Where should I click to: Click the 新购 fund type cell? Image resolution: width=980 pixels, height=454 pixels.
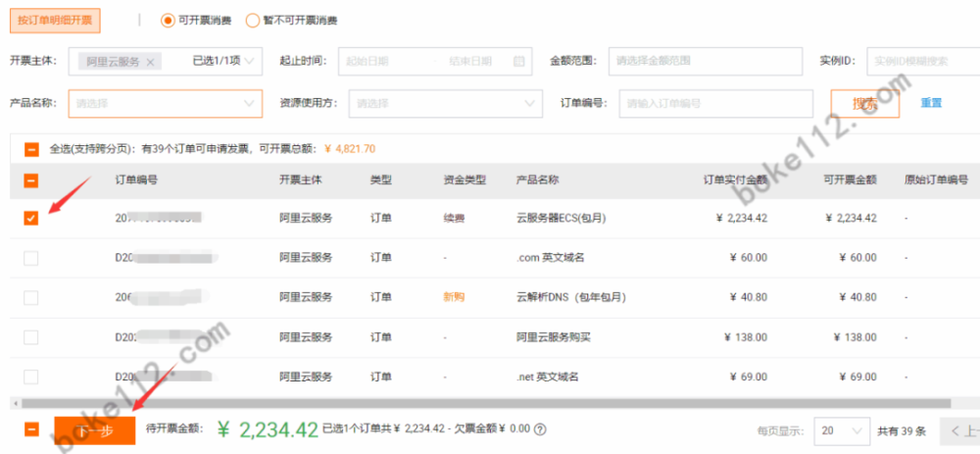[454, 298]
